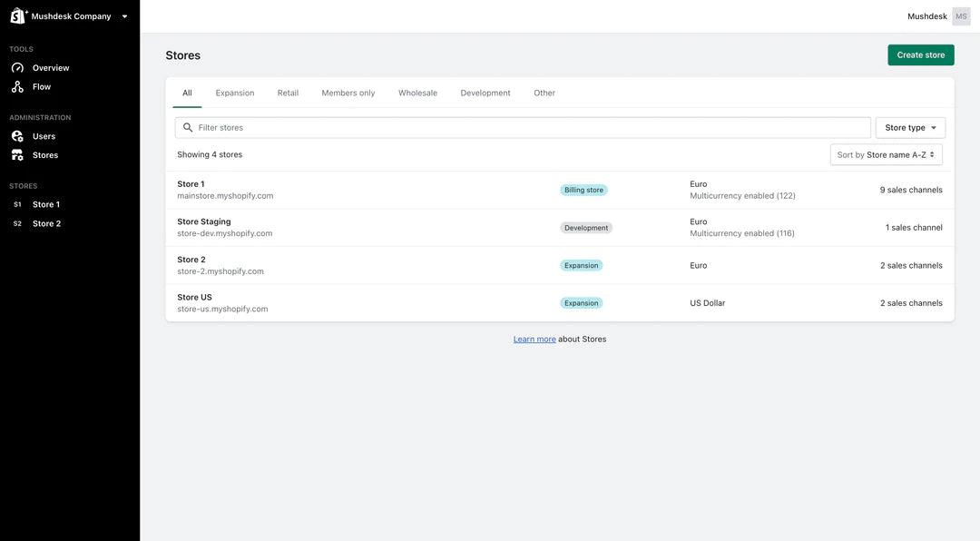Viewport: 980px width, 541px height.
Task: Follow the Learn more link
Action: 534,339
